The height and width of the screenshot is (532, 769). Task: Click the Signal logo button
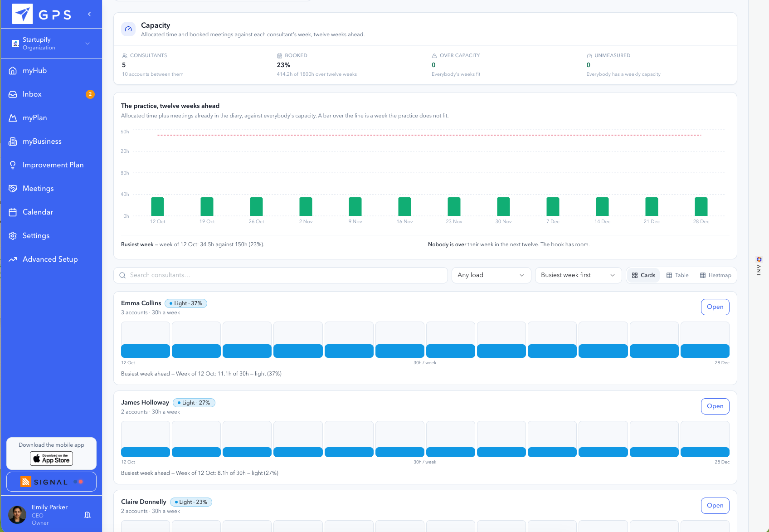[x=51, y=482]
